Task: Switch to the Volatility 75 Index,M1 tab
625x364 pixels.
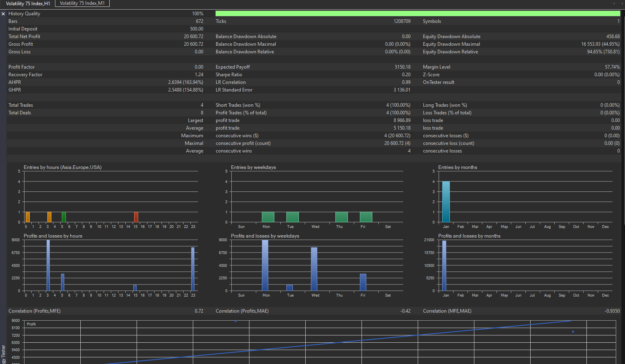Action: coord(82,3)
